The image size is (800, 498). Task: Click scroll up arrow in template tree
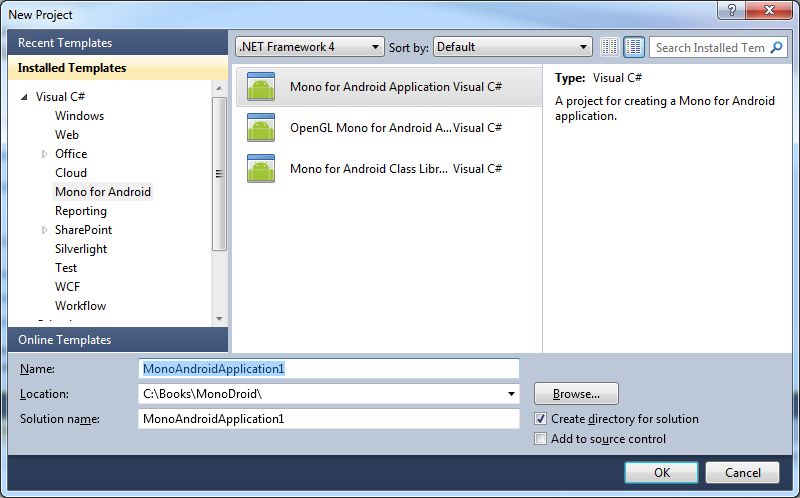(219, 88)
